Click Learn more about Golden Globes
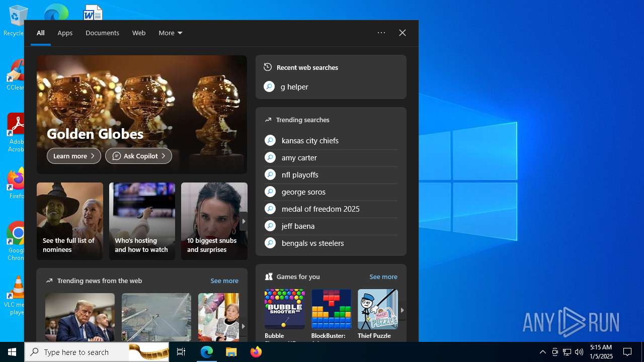The image size is (644, 362). tap(74, 156)
